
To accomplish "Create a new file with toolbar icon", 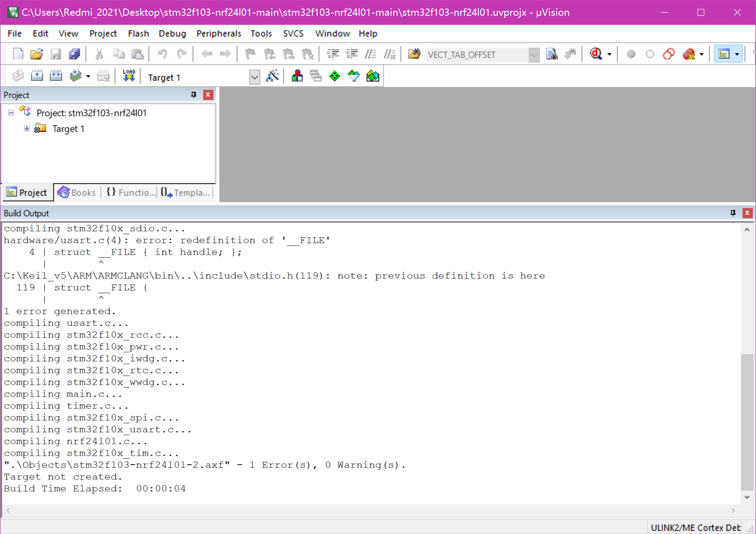I will (x=18, y=54).
